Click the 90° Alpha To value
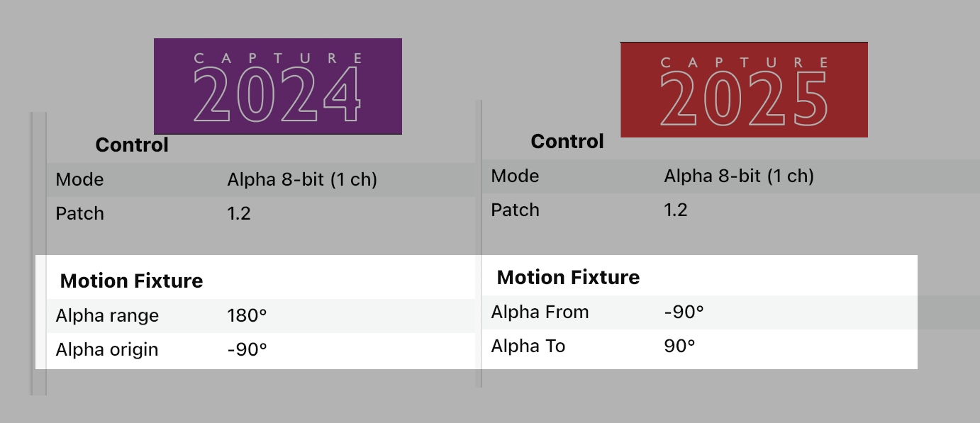 point(679,346)
